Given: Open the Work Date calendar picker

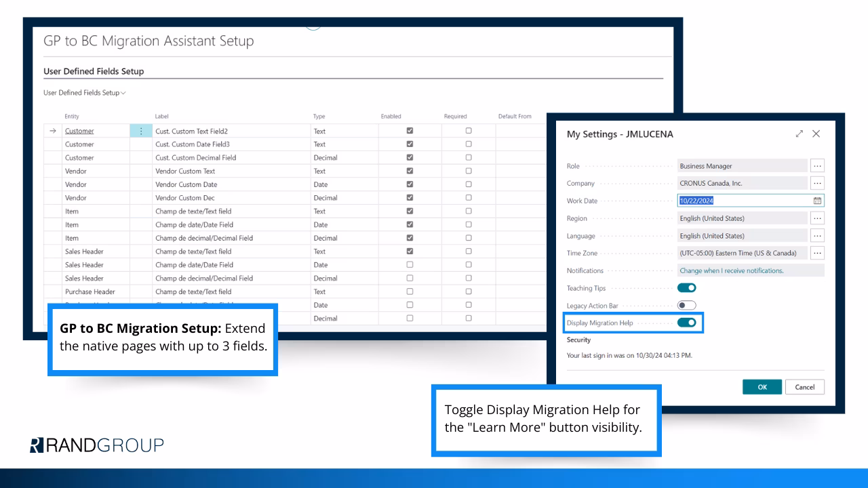Looking at the screenshot, I should coord(817,201).
